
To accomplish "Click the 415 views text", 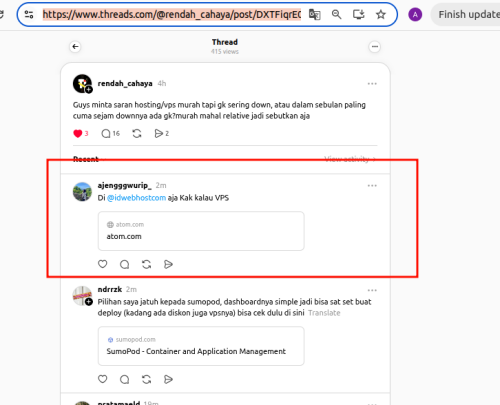I will click(x=225, y=52).
